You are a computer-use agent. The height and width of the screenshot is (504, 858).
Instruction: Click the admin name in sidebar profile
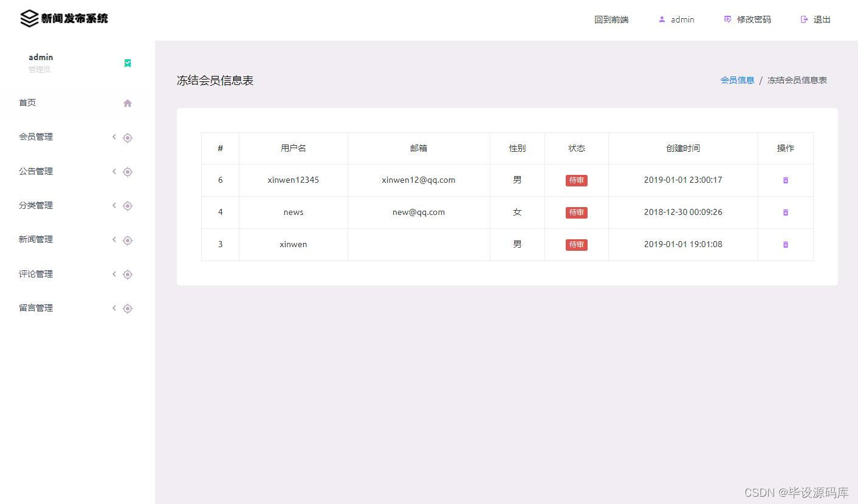41,57
